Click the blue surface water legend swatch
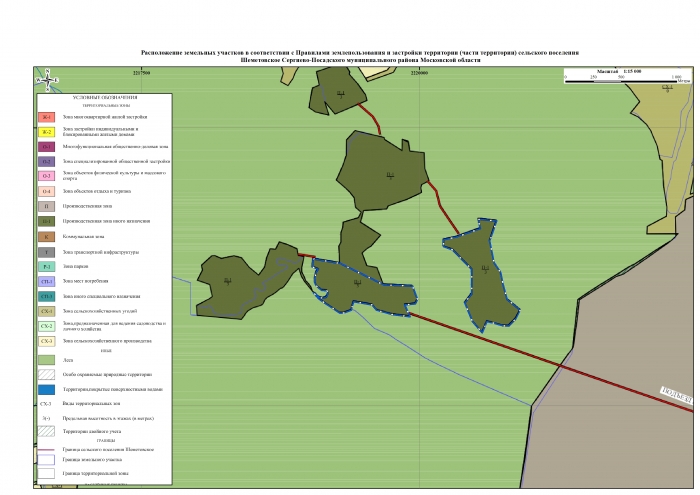The image size is (700, 495). coord(47,387)
